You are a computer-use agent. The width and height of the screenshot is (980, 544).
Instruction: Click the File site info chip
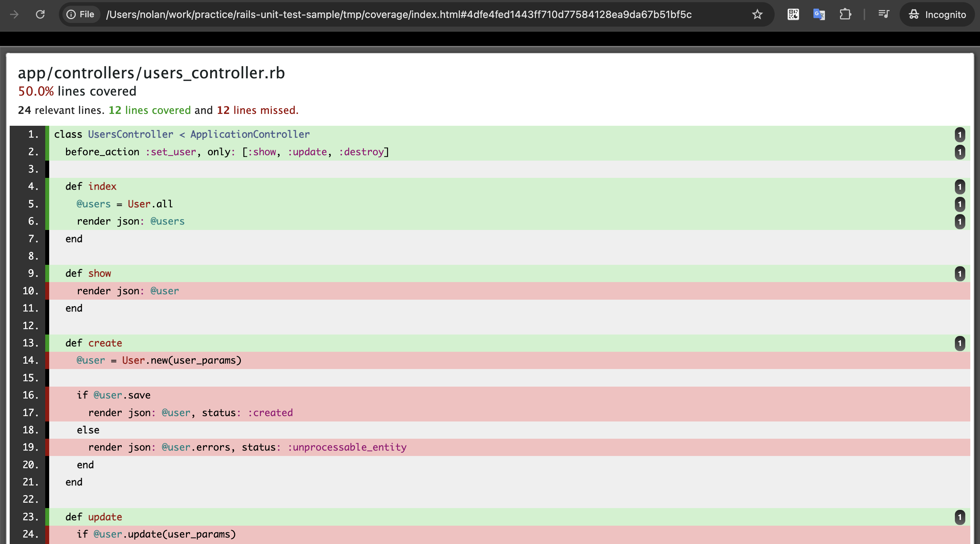80,14
